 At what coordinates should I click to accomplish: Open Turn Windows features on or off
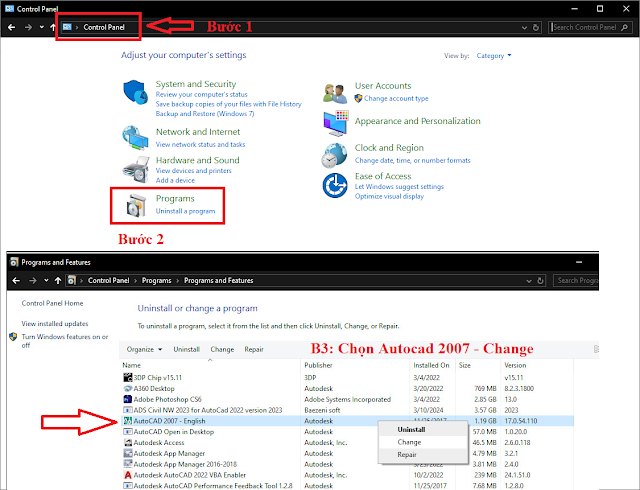click(64, 341)
